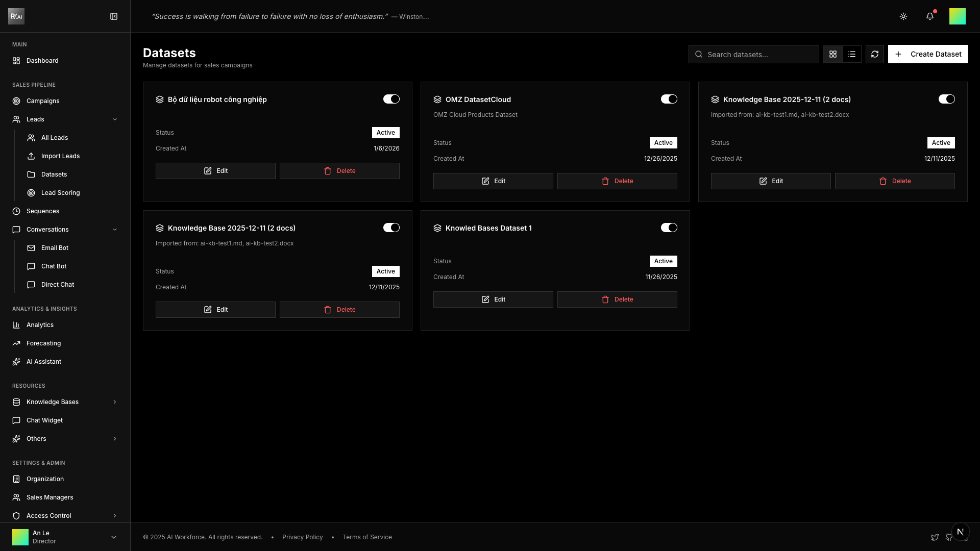Open notifications bell
This screenshot has height=551, width=980.
[930, 16]
